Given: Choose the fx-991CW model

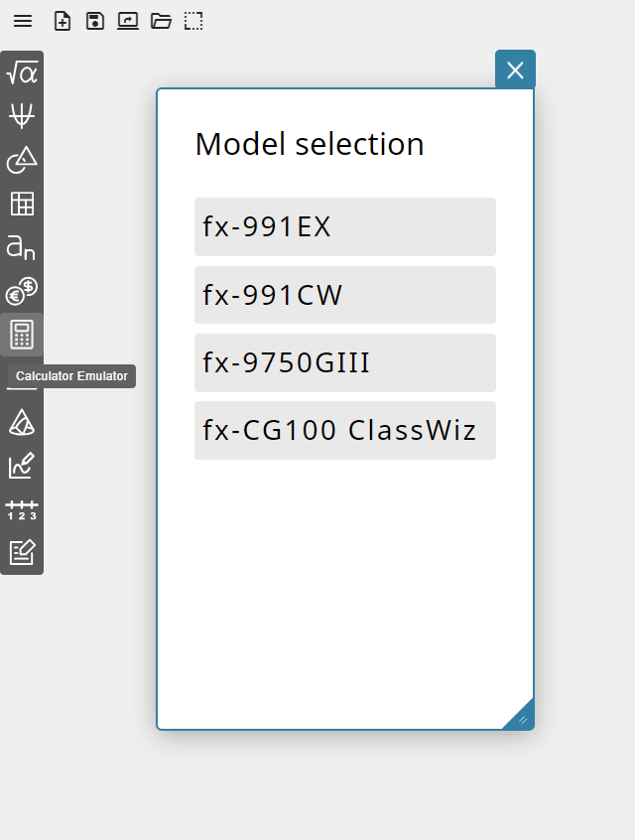Looking at the screenshot, I should (x=345, y=295).
